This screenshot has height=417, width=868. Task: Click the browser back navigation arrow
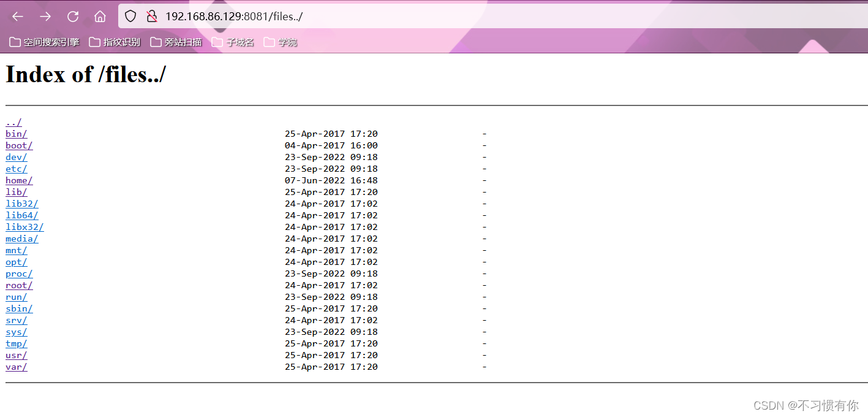[x=16, y=17]
